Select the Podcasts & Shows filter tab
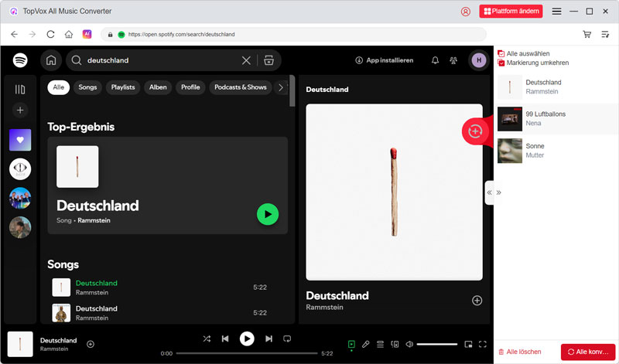Image resolution: width=619 pixels, height=364 pixels. coord(240,87)
